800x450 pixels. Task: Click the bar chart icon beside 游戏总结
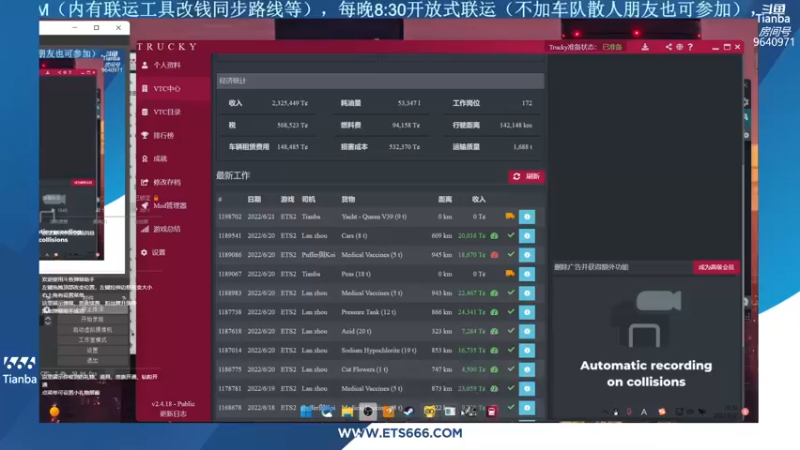coord(145,229)
